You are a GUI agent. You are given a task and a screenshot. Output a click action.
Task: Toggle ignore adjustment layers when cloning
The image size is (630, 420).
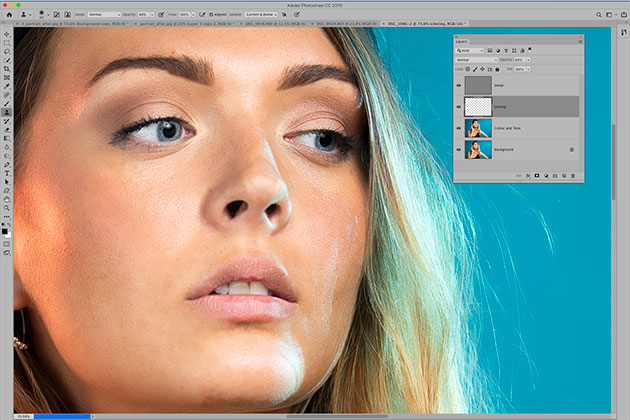284,14
